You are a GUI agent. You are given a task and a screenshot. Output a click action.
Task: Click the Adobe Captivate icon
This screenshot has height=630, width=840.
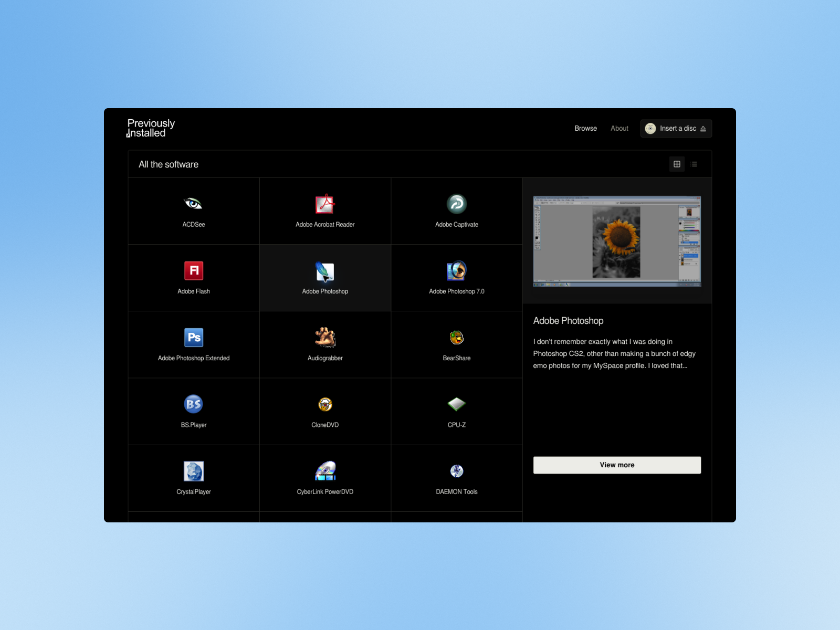click(457, 204)
